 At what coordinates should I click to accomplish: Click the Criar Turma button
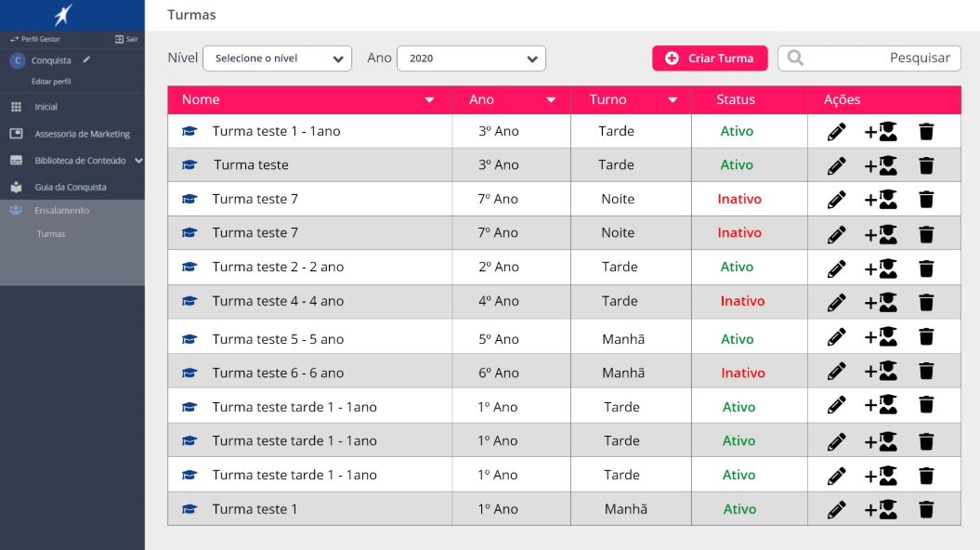coord(710,59)
